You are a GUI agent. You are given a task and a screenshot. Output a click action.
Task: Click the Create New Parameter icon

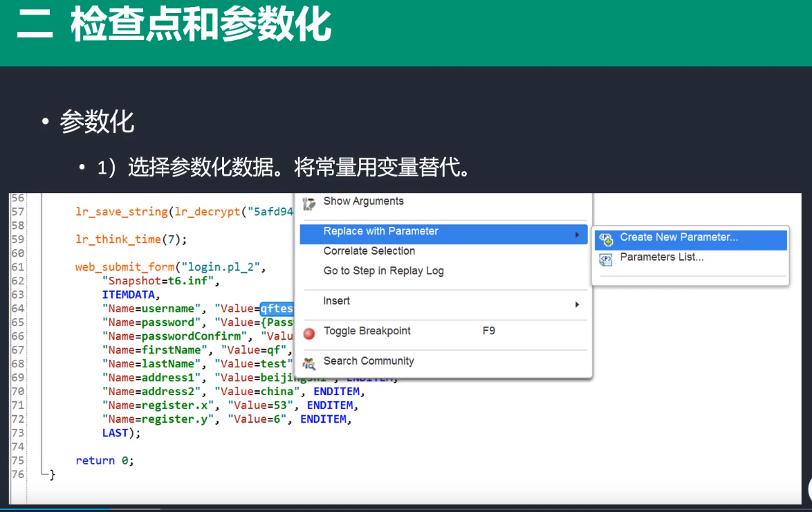(606, 239)
